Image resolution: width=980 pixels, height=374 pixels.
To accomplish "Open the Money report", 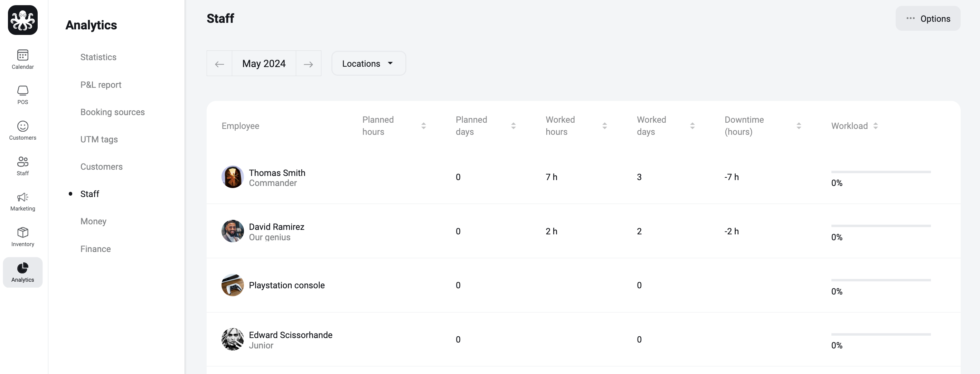I will pyautogui.click(x=93, y=222).
